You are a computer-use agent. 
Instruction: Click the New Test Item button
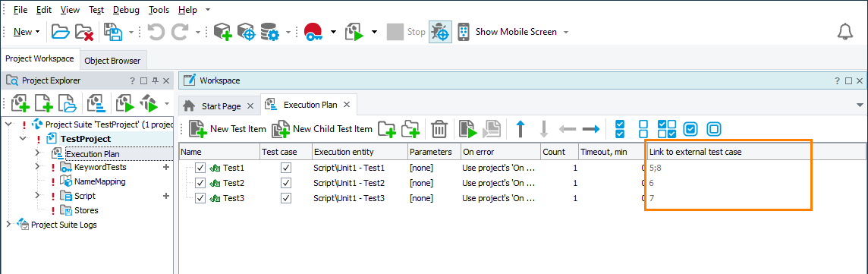(x=228, y=129)
